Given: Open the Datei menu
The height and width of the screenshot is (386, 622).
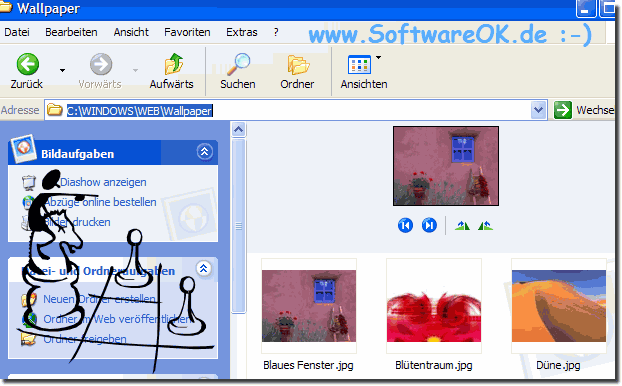Looking at the screenshot, I should (17, 32).
